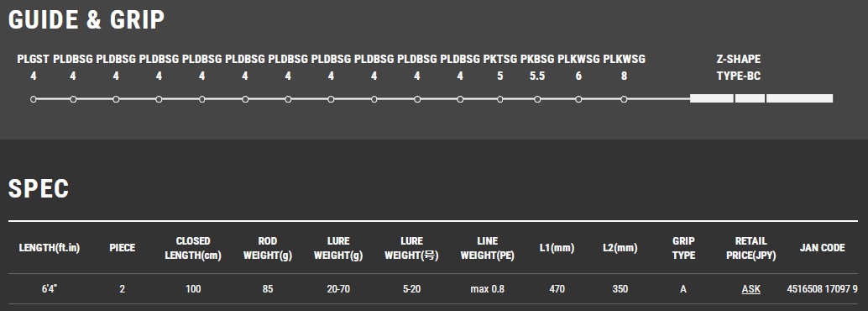Click the PKBSG size 5.5 guide circle
Image resolution: width=868 pixels, height=311 pixels.
coord(537,99)
